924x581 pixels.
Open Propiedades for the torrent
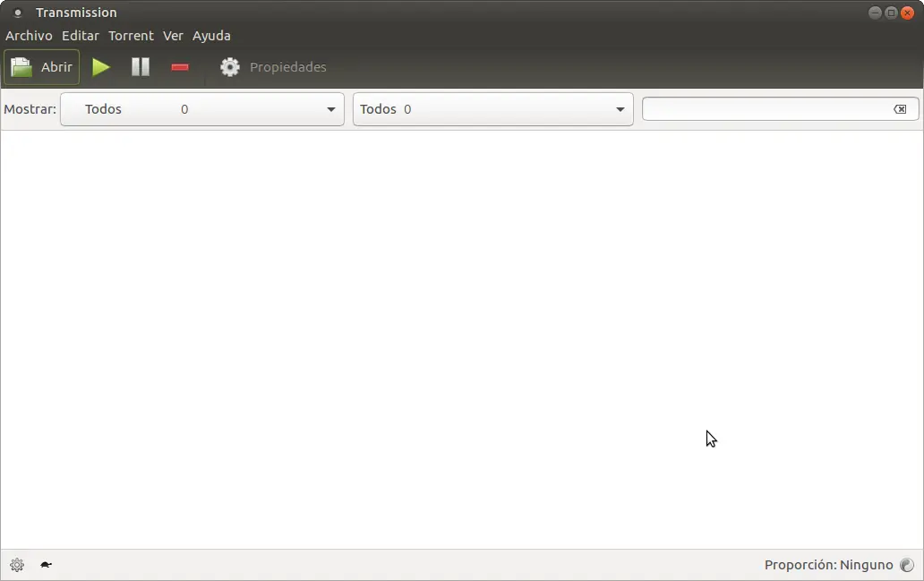[273, 67]
